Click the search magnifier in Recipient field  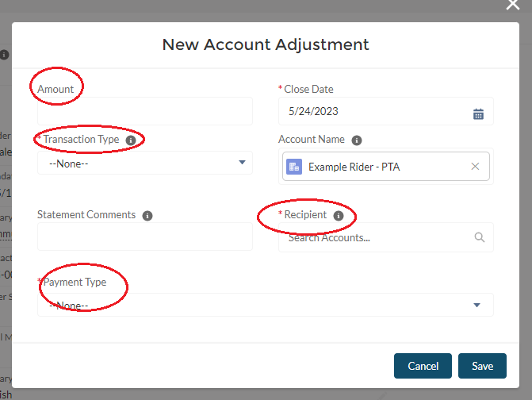pyautogui.click(x=479, y=237)
